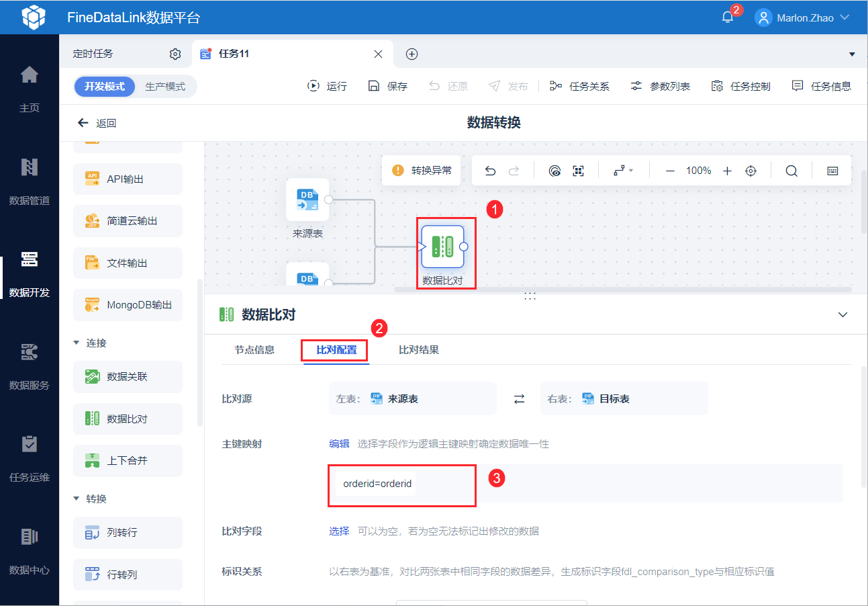
Task: Click the 右表 目标表 field
Action: point(624,398)
